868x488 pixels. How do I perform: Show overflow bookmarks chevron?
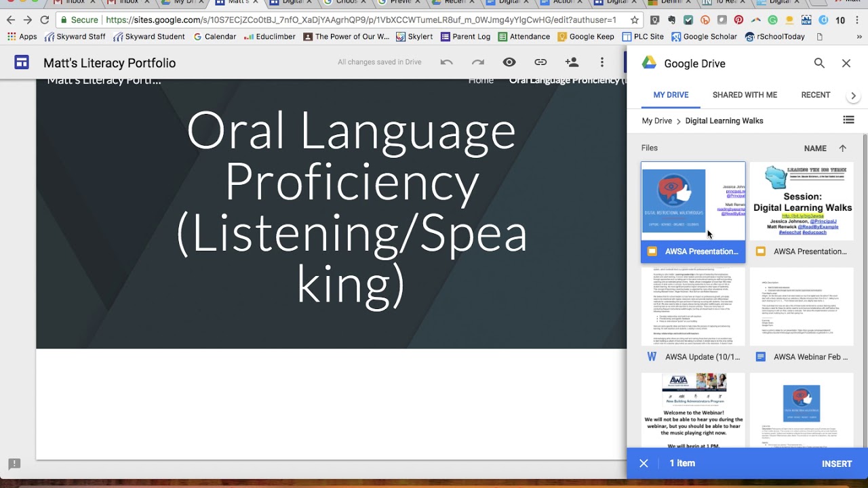(x=859, y=37)
